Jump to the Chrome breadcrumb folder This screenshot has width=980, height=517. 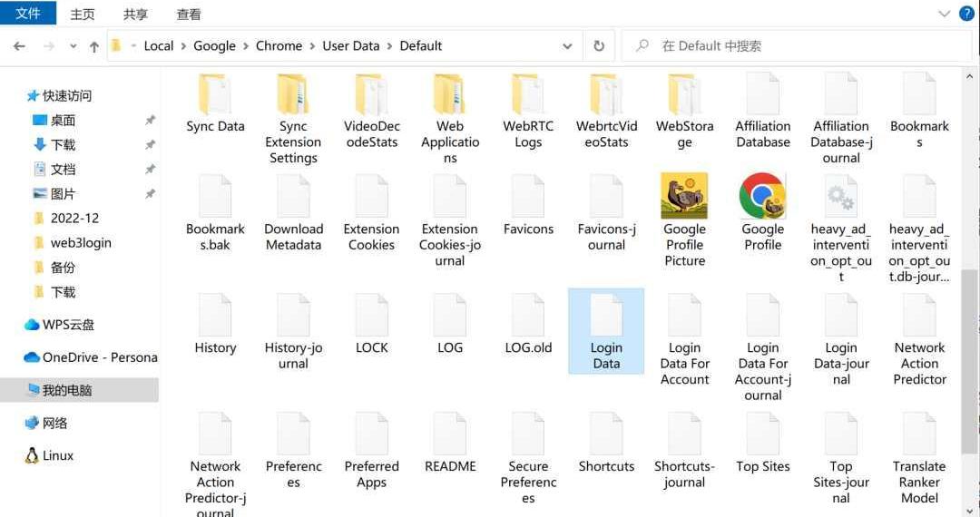279,46
